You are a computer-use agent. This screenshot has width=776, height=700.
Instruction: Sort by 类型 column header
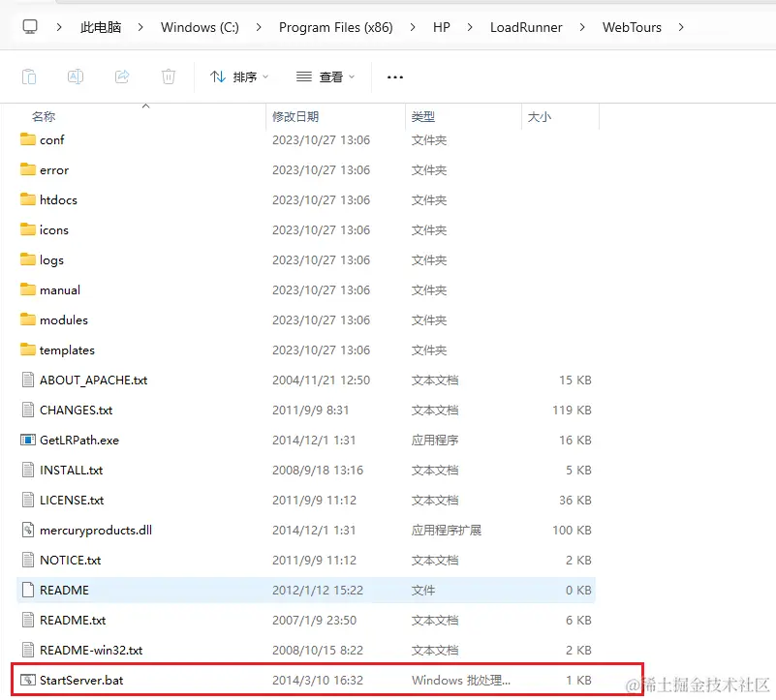click(423, 117)
